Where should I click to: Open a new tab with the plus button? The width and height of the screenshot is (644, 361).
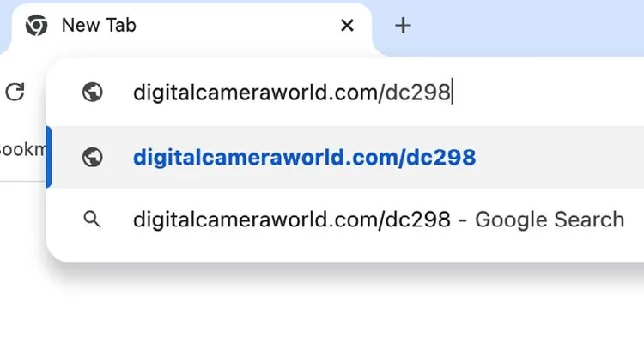coord(403,26)
